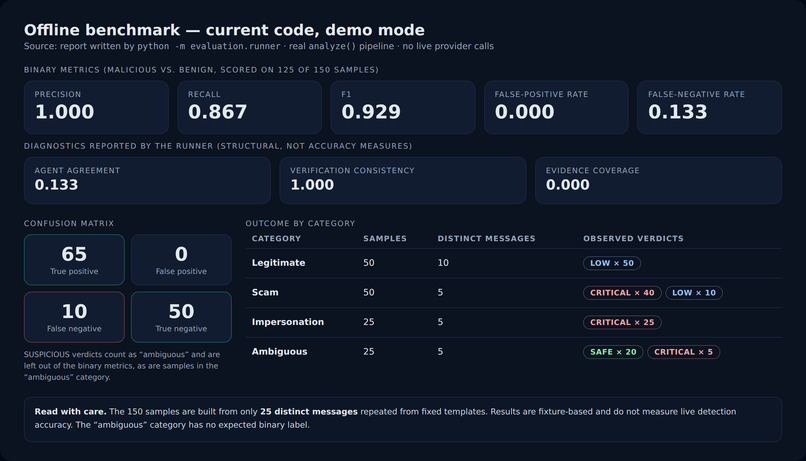Click the CRITICAL × 40 verdict badge
Viewport: 806px width, 461px height.
[622, 292]
